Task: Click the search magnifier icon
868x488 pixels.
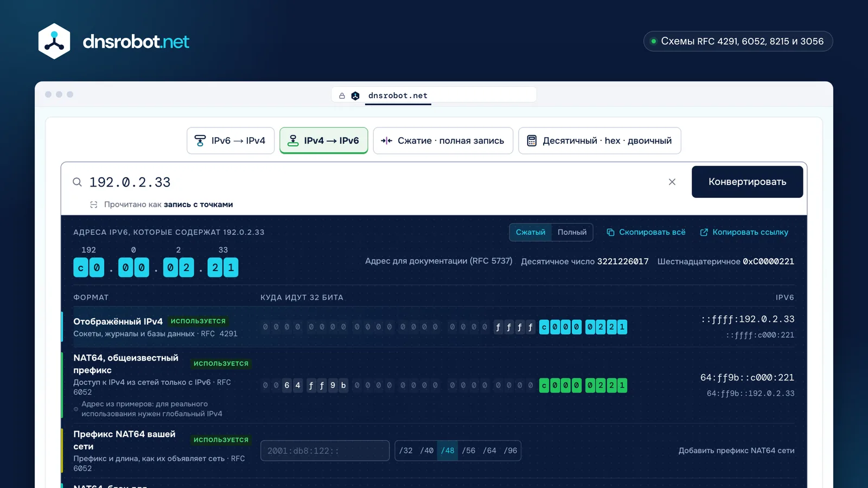Action: pos(78,182)
